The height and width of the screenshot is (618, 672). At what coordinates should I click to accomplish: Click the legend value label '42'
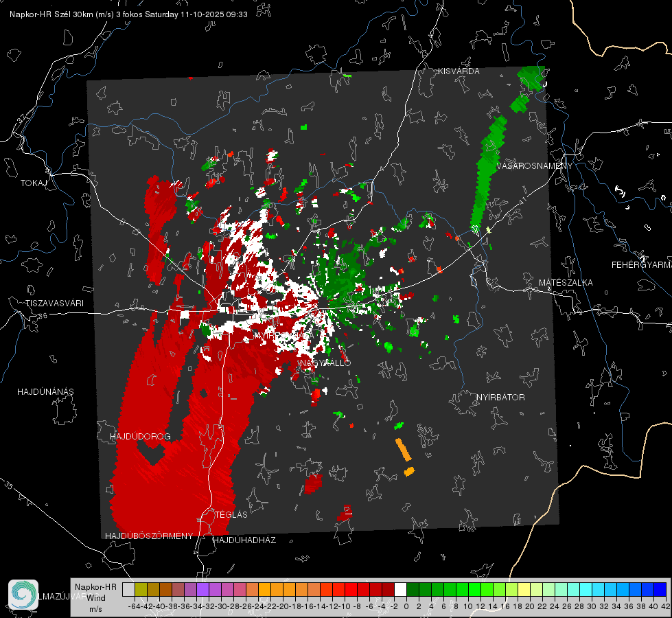[x=665, y=606]
